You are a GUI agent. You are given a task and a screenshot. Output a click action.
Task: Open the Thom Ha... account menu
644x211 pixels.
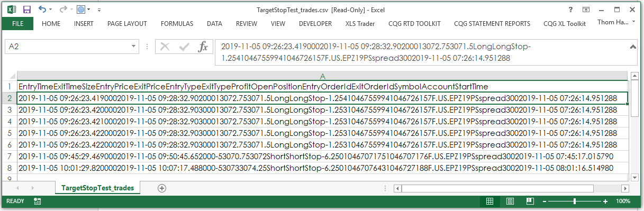[616, 22]
